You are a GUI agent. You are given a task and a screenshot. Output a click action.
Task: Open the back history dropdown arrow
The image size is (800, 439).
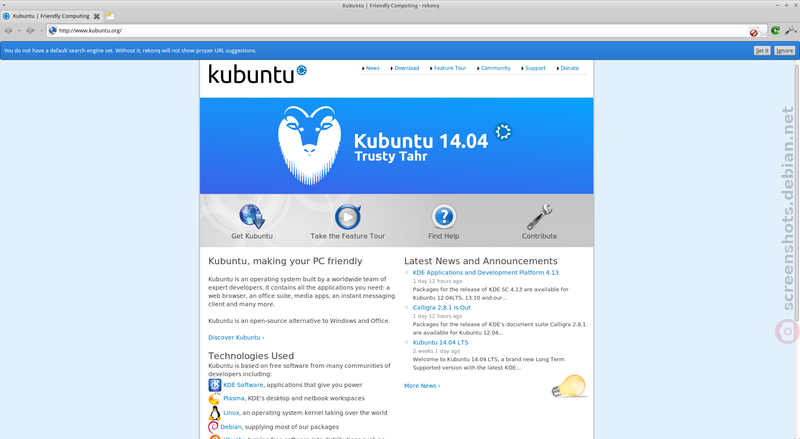tap(19, 31)
